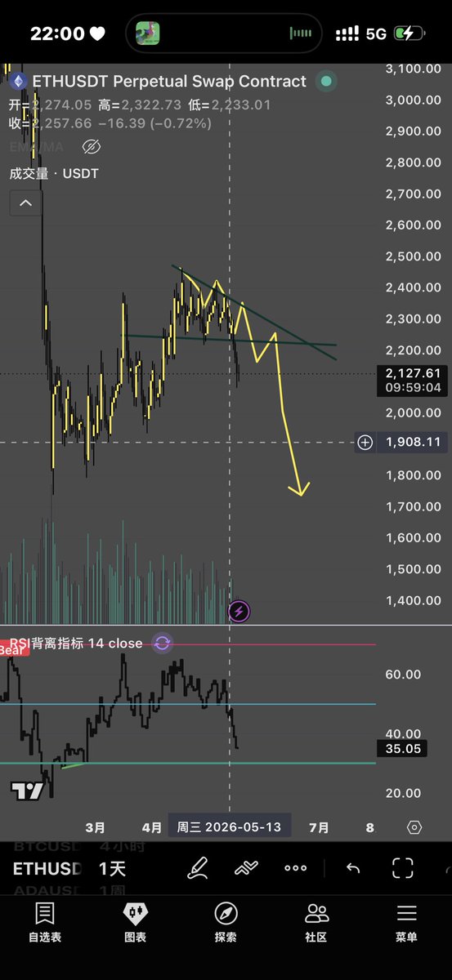
Task: Toggle EMA indicator visibility eye
Action: 91,147
